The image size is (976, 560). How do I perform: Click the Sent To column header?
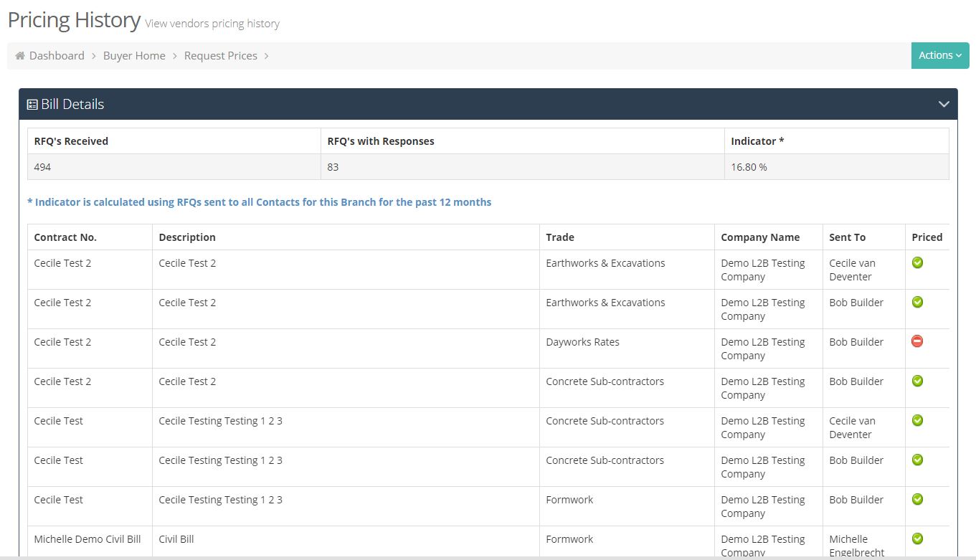[x=864, y=237]
